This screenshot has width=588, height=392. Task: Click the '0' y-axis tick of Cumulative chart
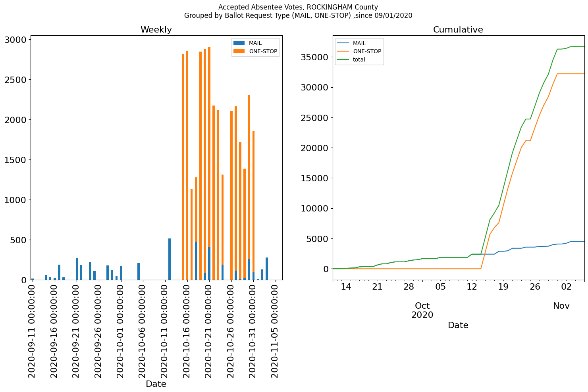[x=326, y=269]
